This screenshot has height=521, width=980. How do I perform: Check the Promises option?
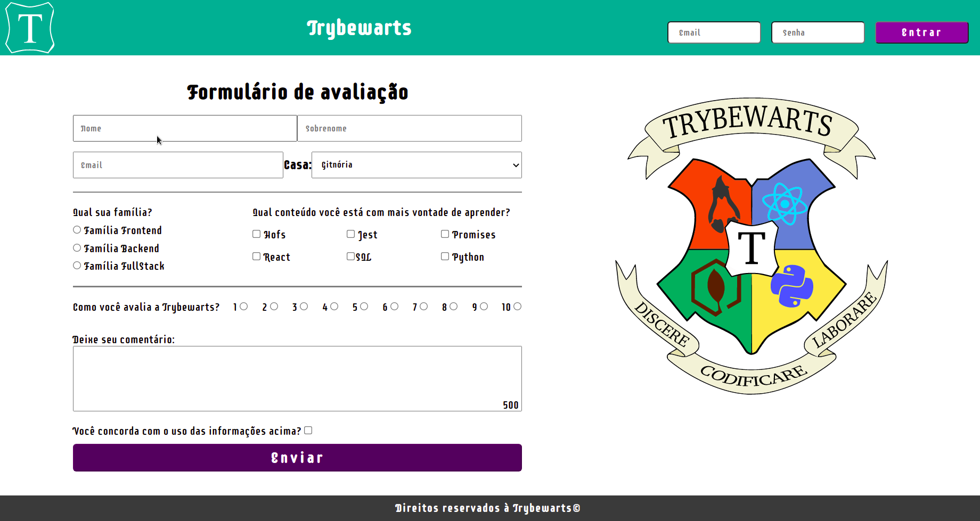pos(445,234)
